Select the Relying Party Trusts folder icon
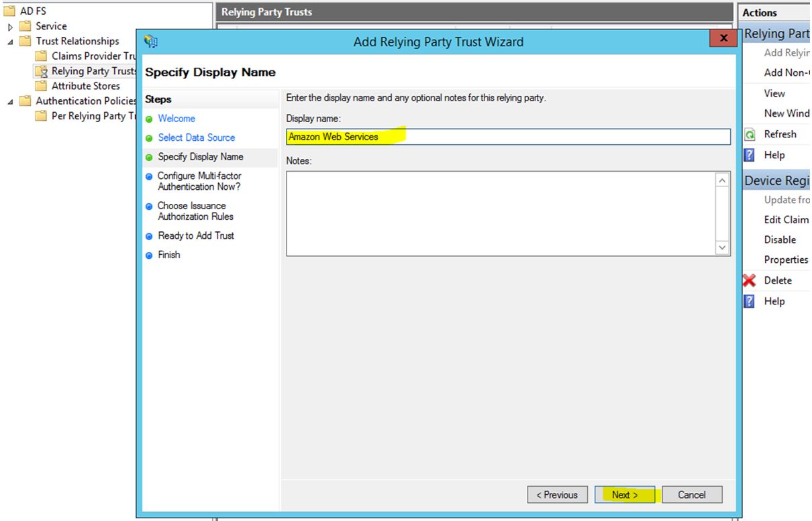The height and width of the screenshot is (521, 812). (x=42, y=71)
